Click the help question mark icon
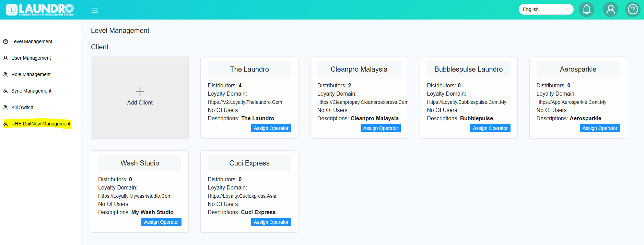Image resolution: width=644 pixels, height=245 pixels. tap(633, 9)
